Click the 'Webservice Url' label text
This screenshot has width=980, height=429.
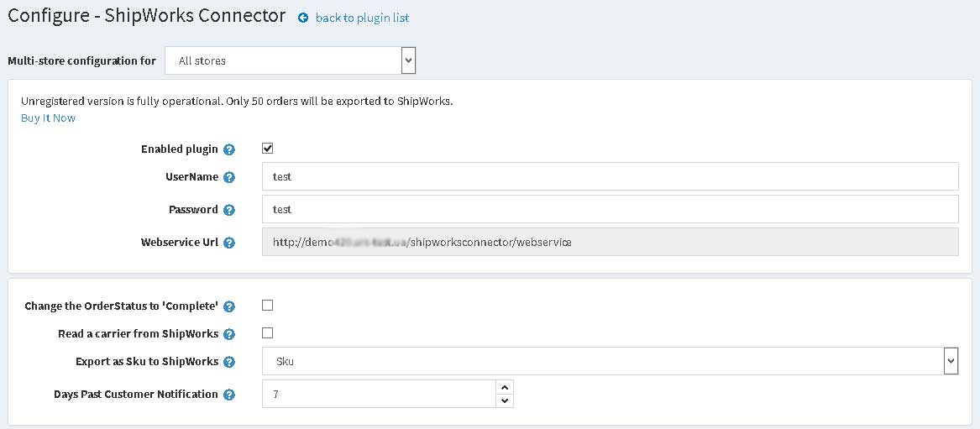(180, 243)
